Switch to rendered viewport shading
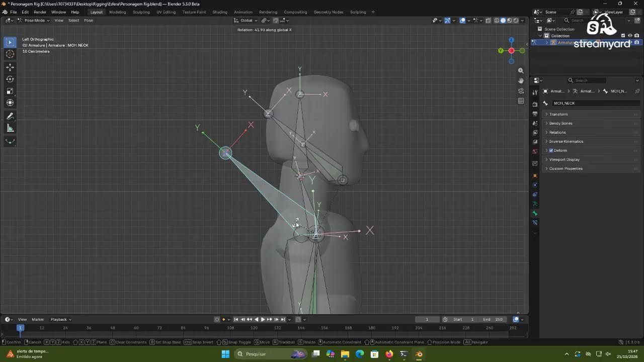 516,21
